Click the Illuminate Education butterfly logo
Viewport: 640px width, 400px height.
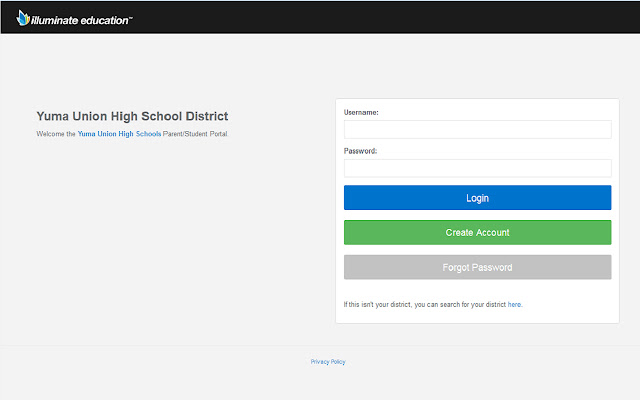click(x=23, y=18)
